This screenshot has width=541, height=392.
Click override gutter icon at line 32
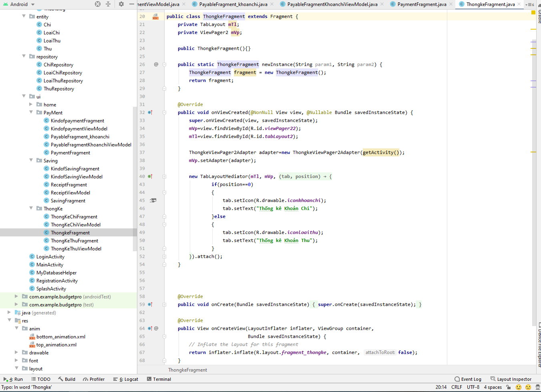(150, 112)
